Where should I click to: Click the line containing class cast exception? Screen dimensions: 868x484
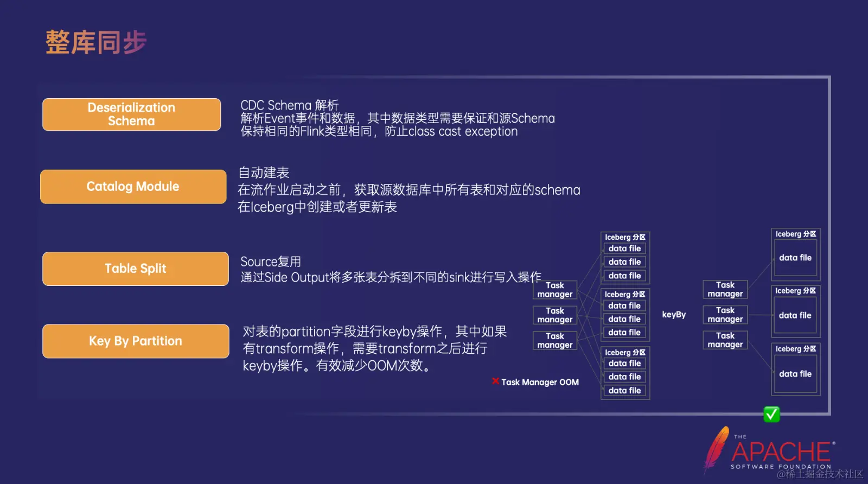(379, 131)
